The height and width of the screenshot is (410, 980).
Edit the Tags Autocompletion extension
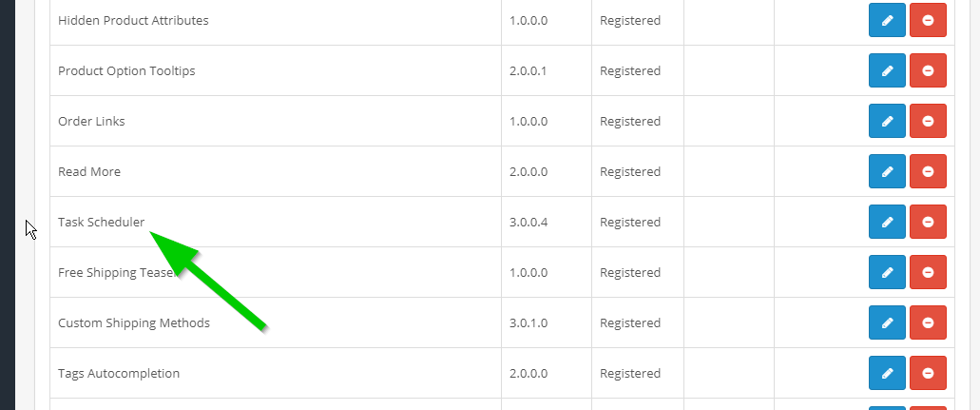[887, 373]
